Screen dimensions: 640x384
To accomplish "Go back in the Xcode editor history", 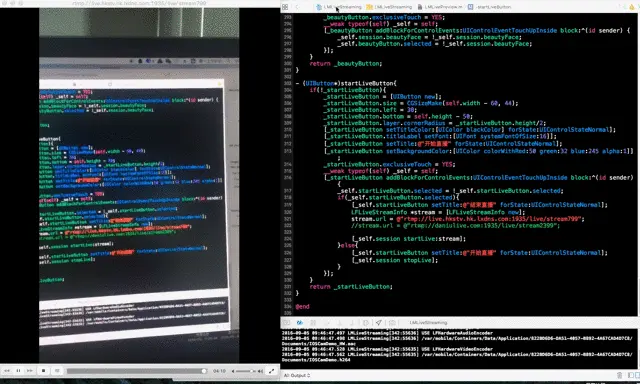I will point(297,7).
